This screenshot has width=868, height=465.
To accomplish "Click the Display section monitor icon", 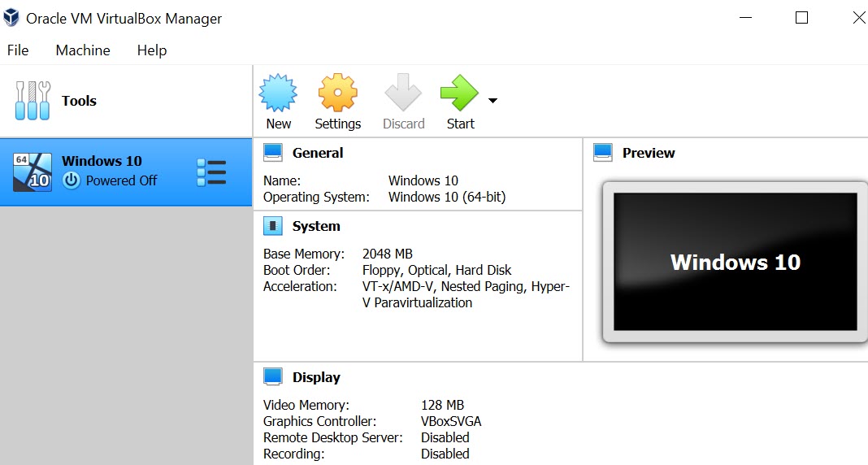I will point(273,377).
